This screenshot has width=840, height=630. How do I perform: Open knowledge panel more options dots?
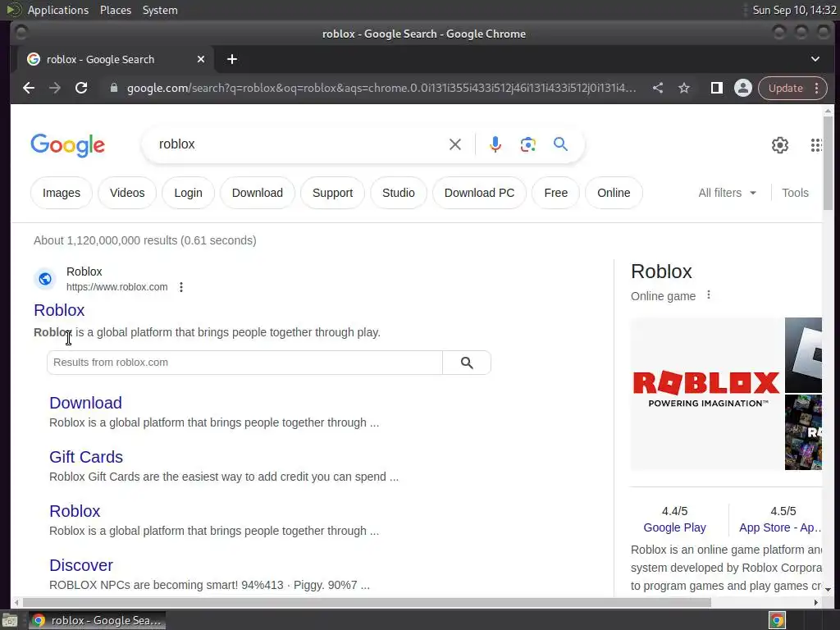click(x=708, y=295)
